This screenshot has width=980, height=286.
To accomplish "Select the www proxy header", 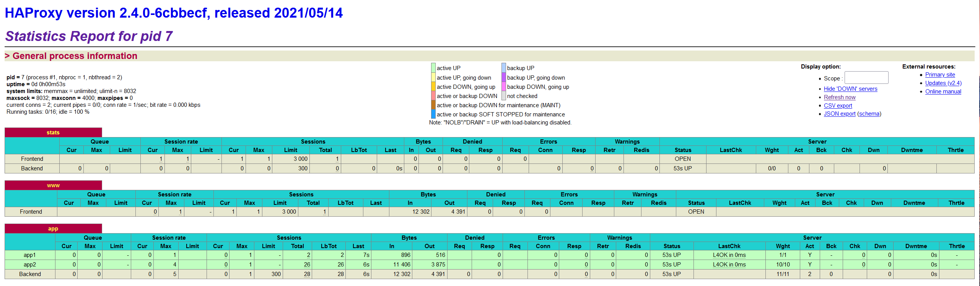I will click(53, 185).
